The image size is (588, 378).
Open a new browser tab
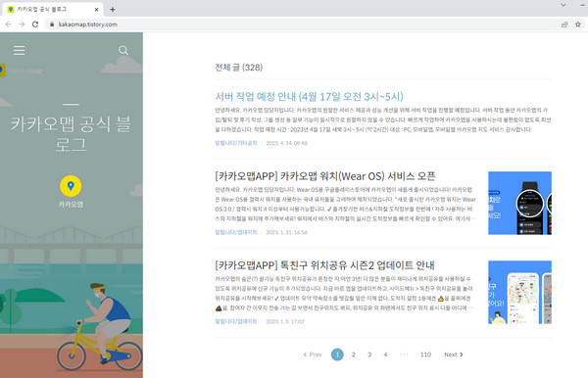113,10
